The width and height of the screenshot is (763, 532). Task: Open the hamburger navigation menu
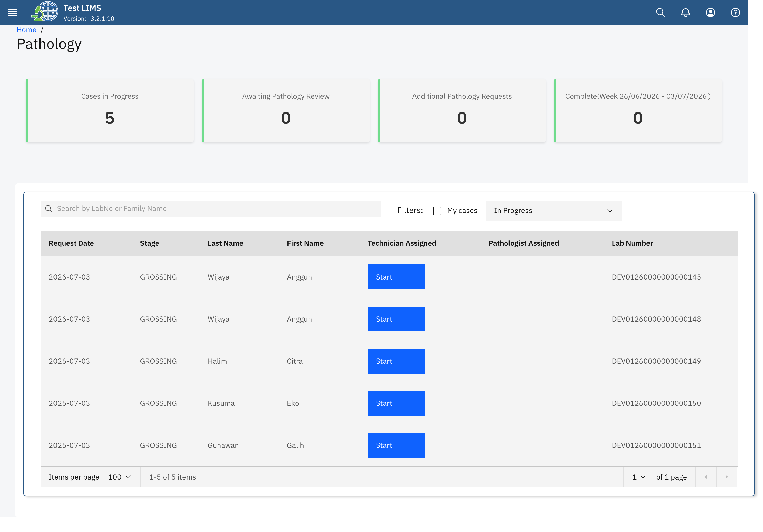(12, 13)
